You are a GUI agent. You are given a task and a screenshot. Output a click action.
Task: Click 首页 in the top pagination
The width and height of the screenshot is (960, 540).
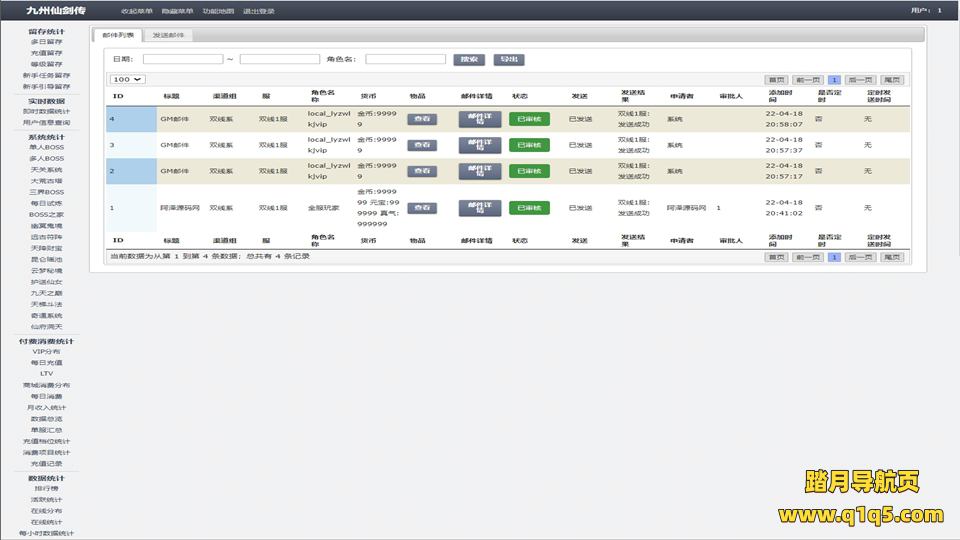point(776,79)
